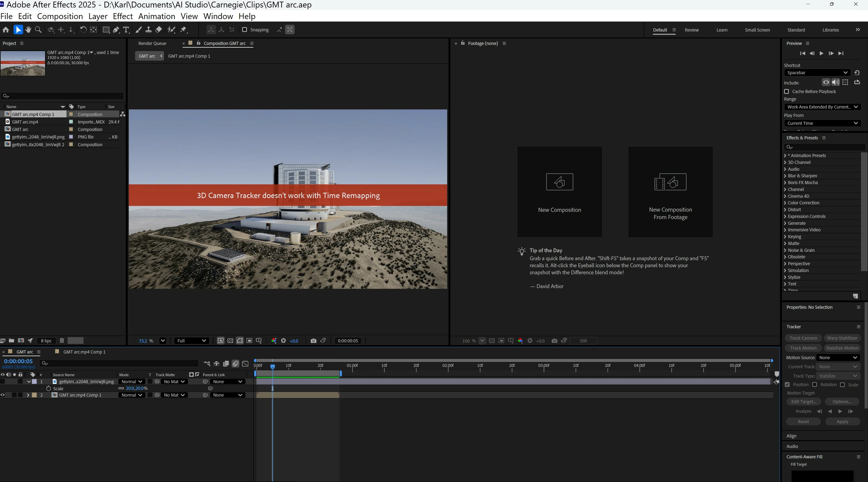Select the Zoom tool magnifier
Viewport: 868px width, 482px height.
click(x=38, y=30)
